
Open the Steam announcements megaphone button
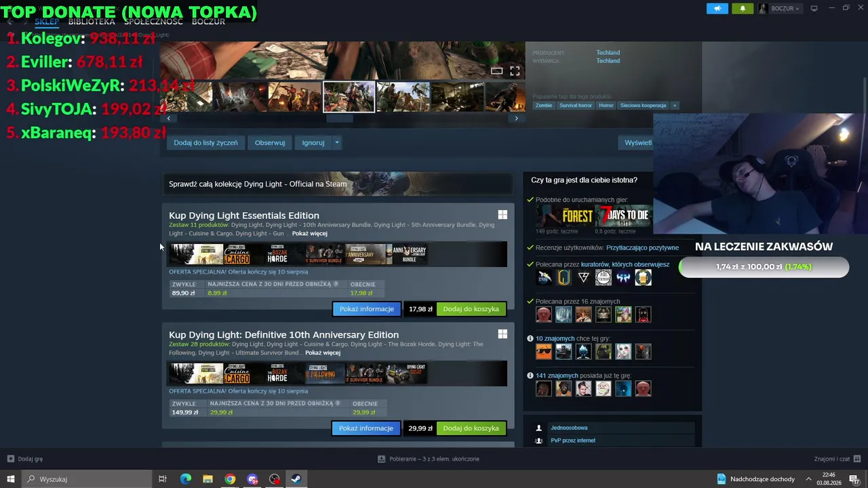click(717, 8)
